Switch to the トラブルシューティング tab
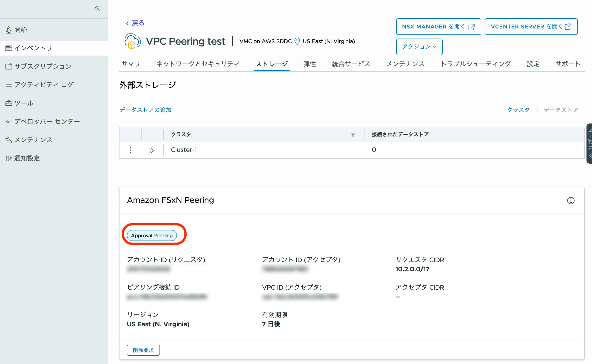The image size is (592, 364). [x=475, y=64]
